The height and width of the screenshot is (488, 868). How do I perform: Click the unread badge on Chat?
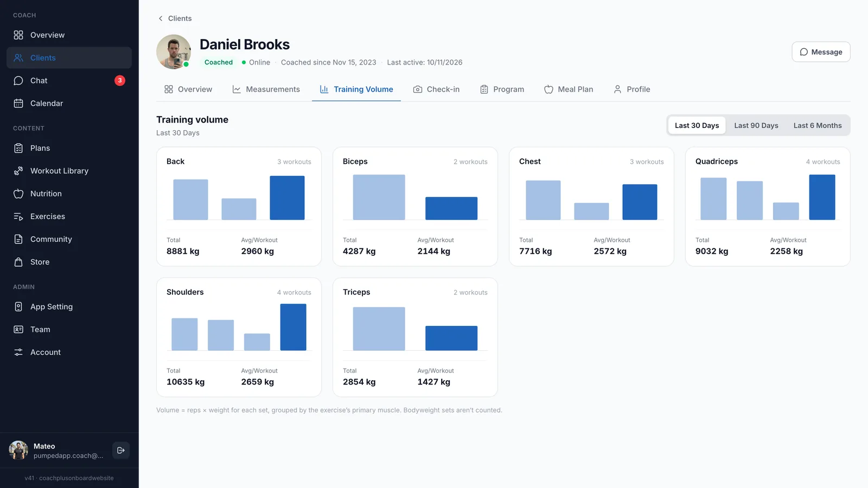tap(120, 80)
